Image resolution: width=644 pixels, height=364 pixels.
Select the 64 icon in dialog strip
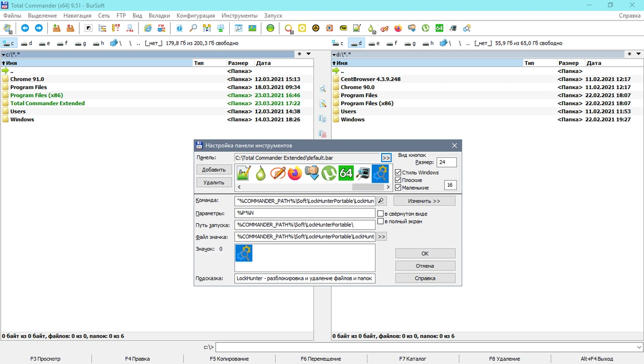pyautogui.click(x=346, y=173)
